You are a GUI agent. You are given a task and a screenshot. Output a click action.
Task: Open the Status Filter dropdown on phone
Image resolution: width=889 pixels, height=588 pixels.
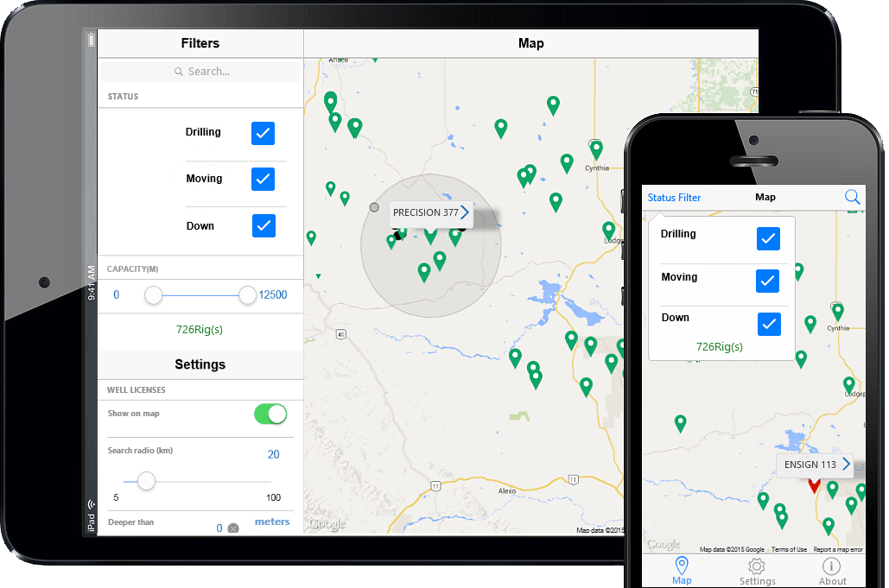coord(674,198)
